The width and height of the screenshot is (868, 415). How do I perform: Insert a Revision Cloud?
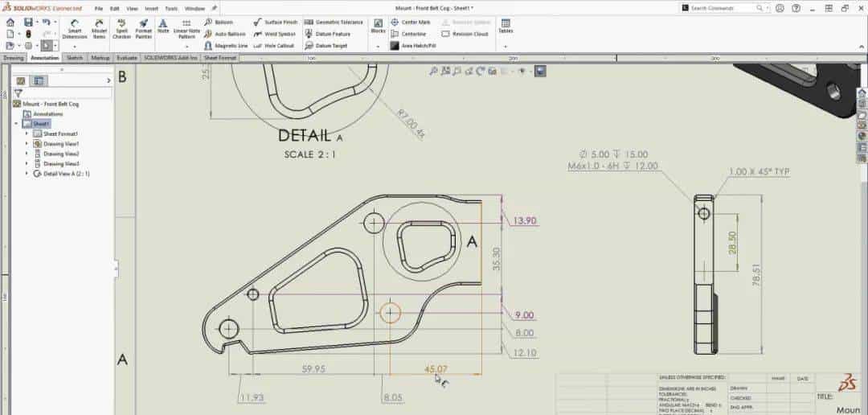[465, 34]
